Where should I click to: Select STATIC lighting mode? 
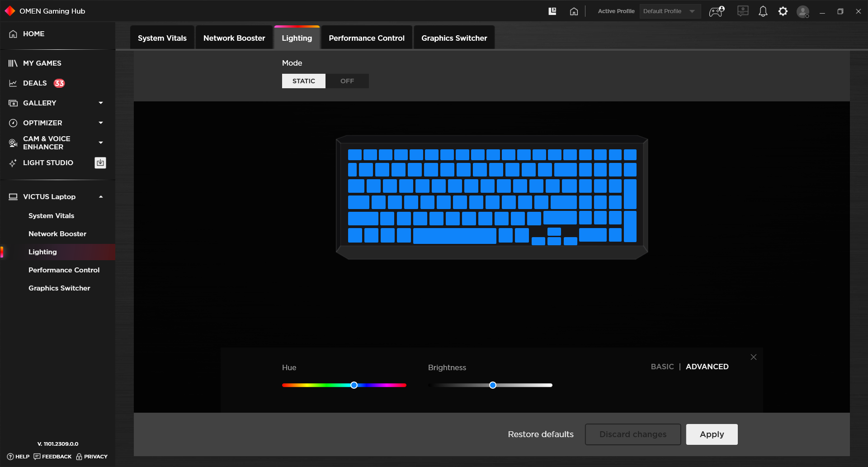click(x=303, y=81)
